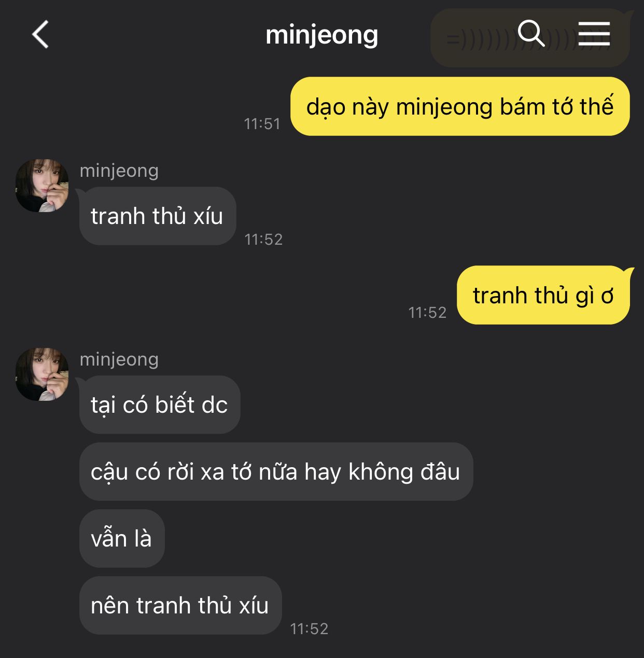Select 'cậu có rời xa tớ nữa hay không đâu' message
644x658 pixels.
(276, 472)
